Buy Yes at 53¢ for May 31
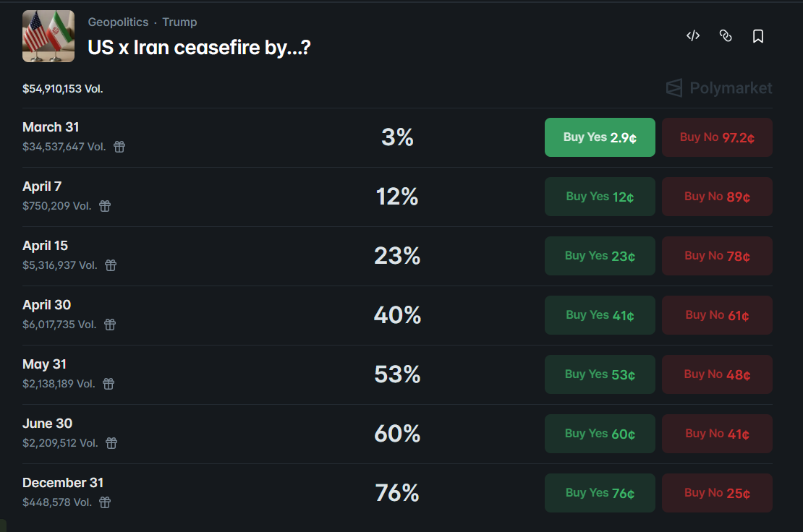 pyautogui.click(x=600, y=374)
